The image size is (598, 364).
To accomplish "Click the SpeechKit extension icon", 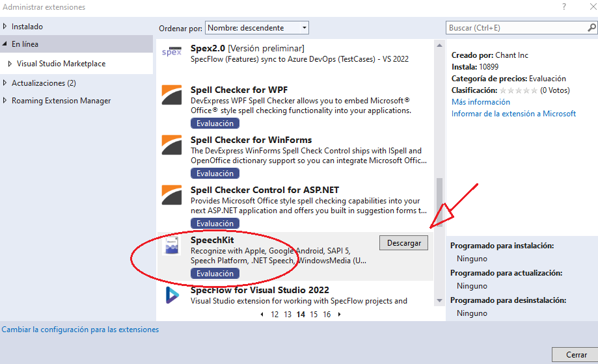I will click(x=172, y=246).
